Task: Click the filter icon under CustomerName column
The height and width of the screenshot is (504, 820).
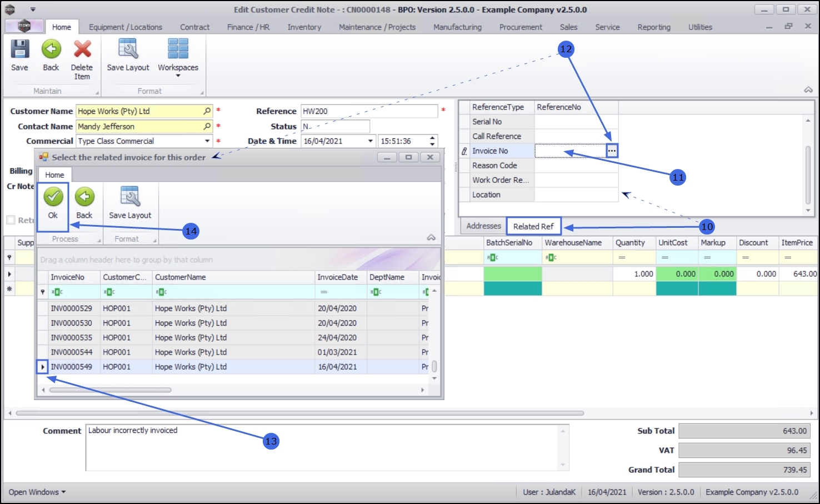Action: (161, 292)
